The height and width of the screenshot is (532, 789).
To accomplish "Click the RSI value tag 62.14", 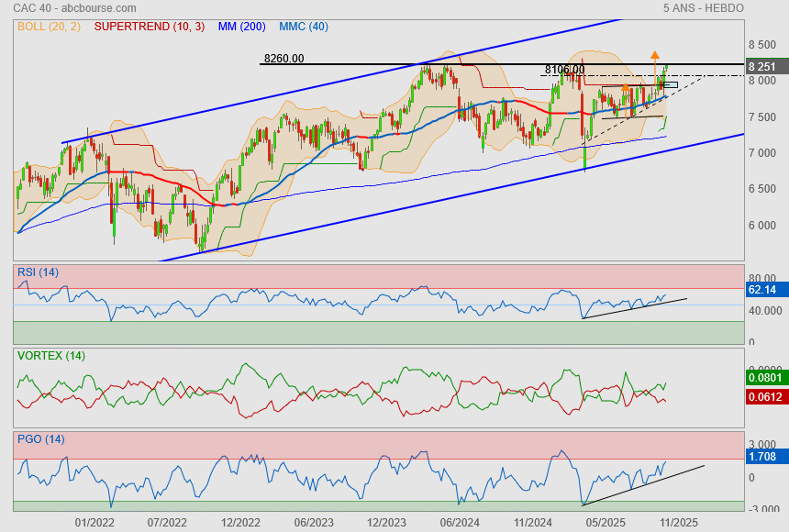I will pos(762,290).
